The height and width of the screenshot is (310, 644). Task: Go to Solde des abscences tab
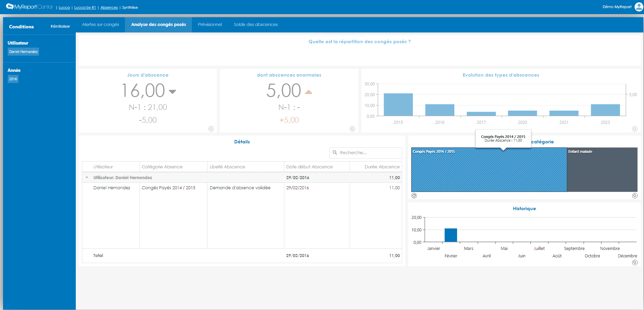click(256, 25)
